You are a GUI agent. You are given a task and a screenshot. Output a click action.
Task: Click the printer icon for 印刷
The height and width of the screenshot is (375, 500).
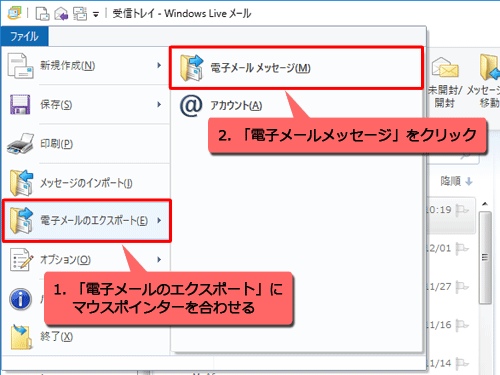[21, 144]
